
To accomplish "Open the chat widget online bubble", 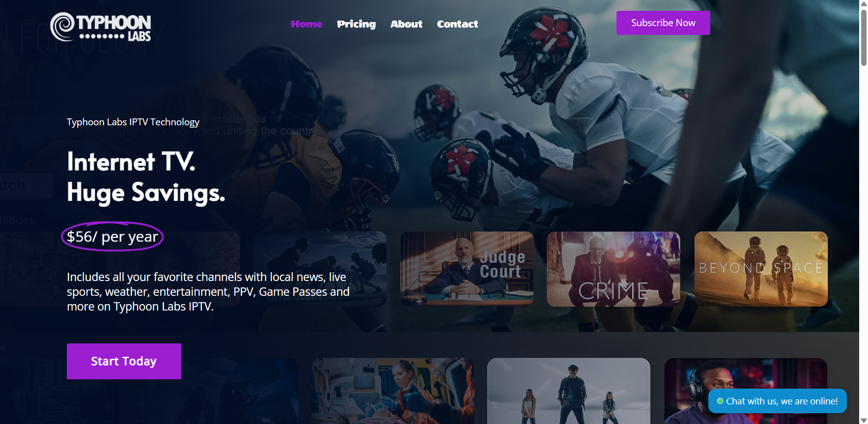I will (778, 401).
